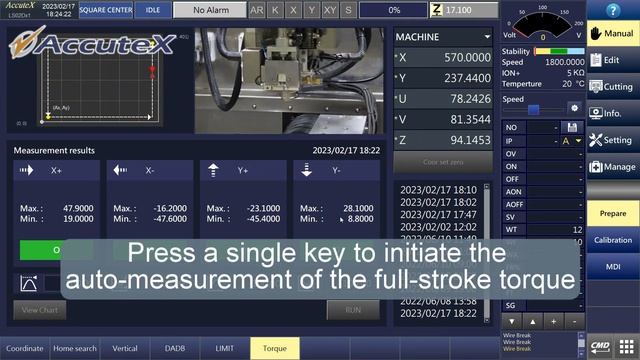Click the X coordinate value 570.0000

(467, 58)
